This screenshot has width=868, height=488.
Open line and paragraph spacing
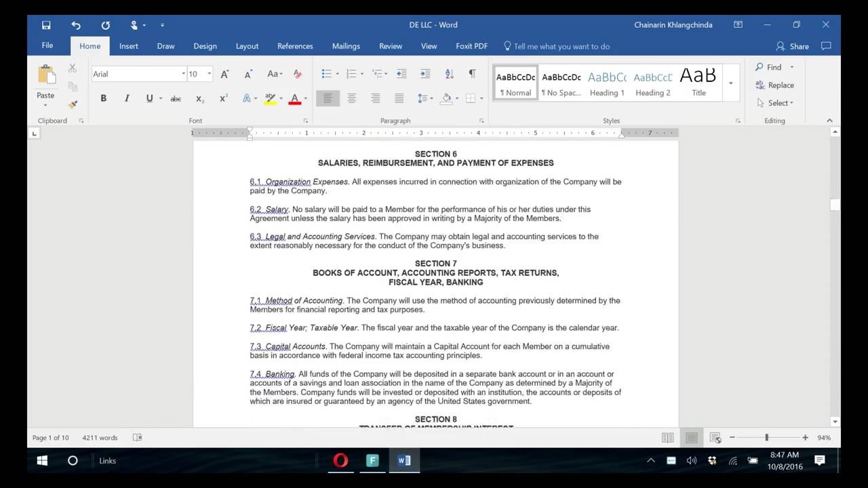pos(425,98)
